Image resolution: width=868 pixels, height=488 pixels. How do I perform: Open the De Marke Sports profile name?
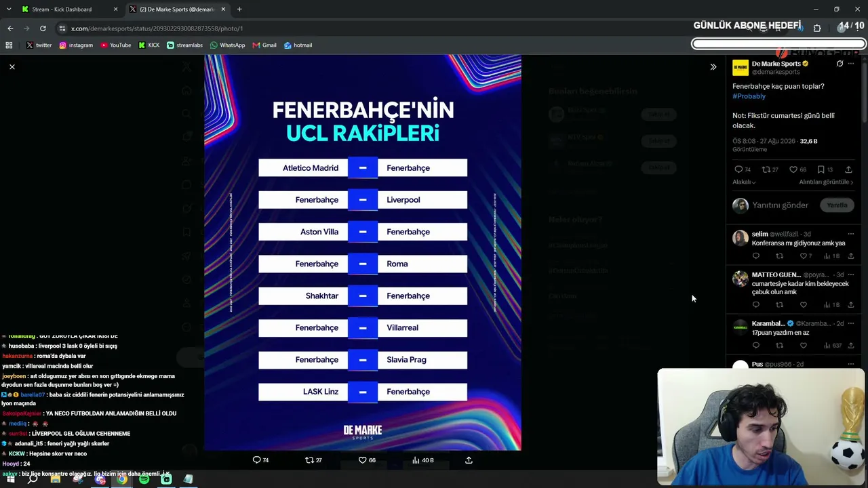(776, 64)
